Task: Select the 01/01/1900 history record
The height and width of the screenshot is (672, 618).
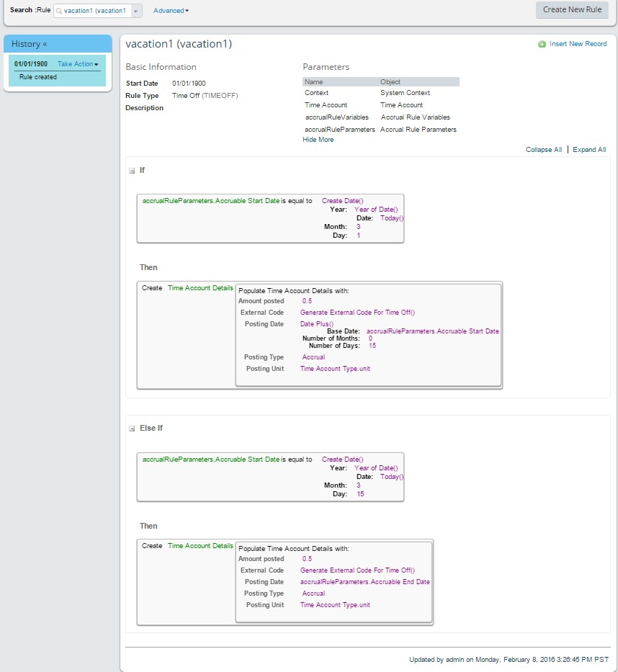Action: coord(31,64)
